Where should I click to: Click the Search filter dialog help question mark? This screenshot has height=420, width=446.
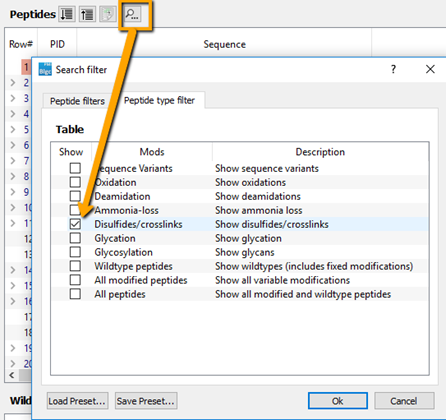(393, 69)
